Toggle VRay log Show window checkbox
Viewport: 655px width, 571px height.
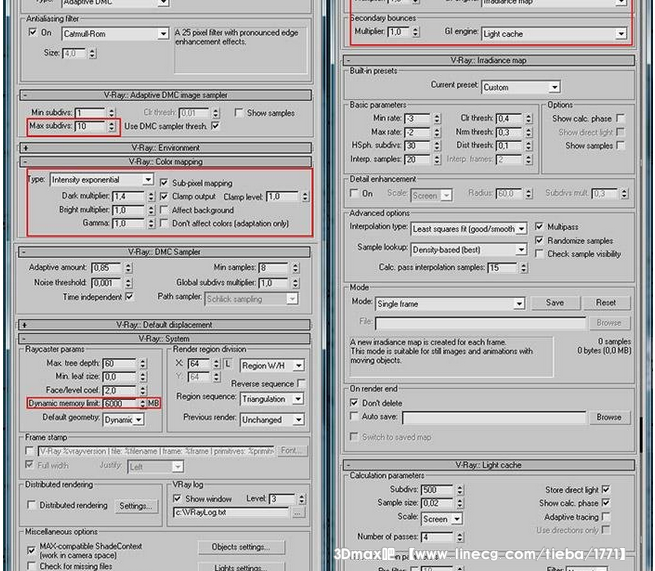[x=177, y=498]
